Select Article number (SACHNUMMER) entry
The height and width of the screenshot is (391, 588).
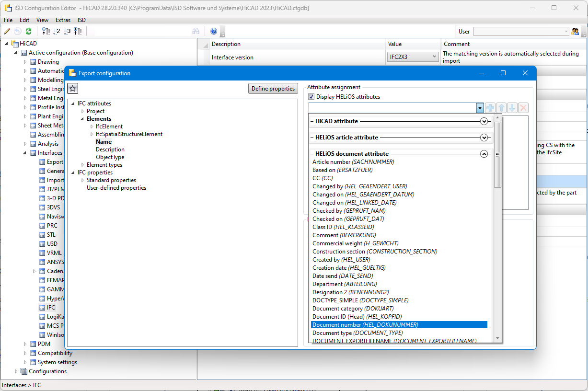click(x=353, y=162)
